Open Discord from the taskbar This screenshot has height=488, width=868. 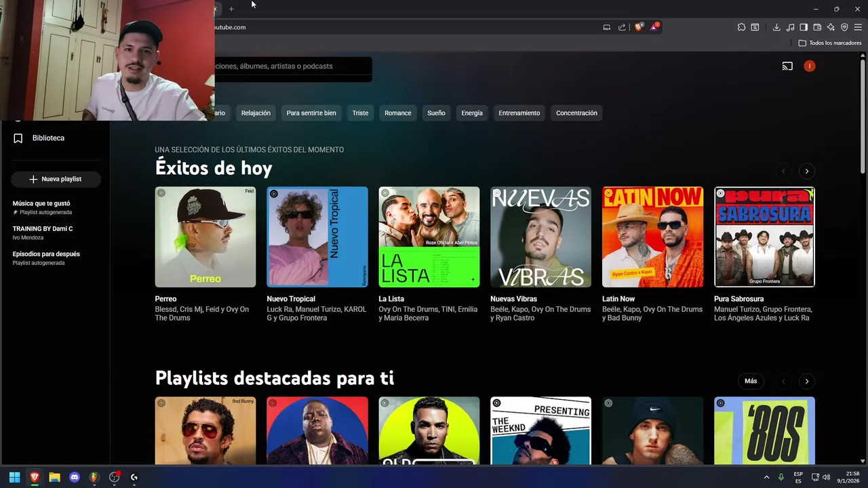tap(75, 477)
